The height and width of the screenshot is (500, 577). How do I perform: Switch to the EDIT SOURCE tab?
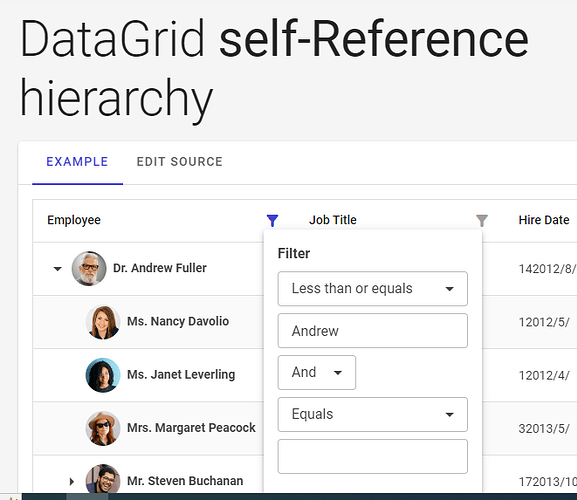pyautogui.click(x=180, y=162)
